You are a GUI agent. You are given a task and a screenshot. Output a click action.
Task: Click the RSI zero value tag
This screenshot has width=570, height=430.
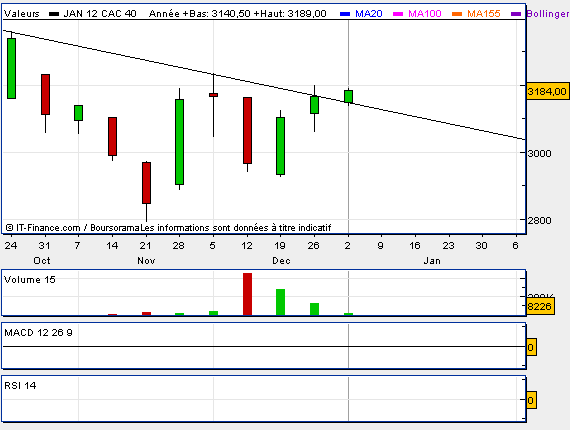tap(531, 401)
